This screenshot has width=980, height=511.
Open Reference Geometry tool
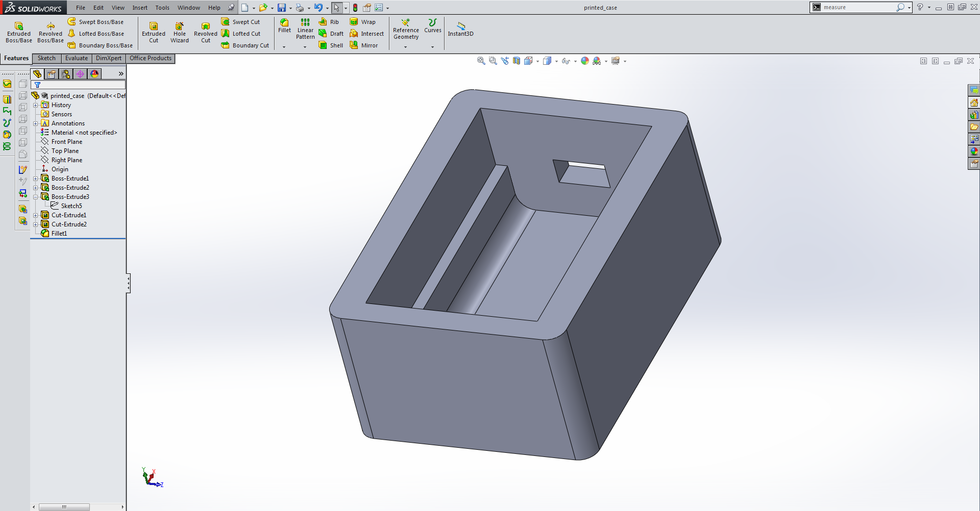tap(406, 29)
